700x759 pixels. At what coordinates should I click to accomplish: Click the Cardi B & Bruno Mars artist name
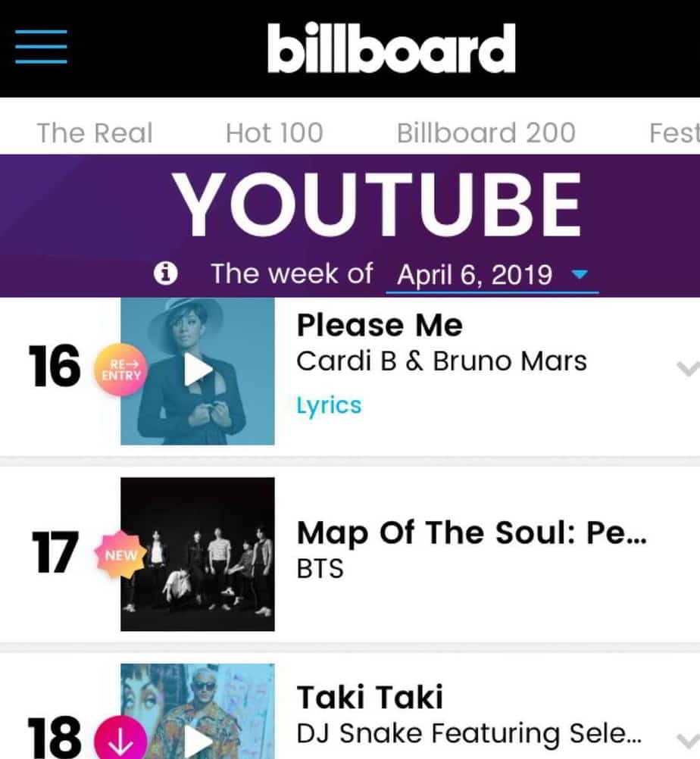coord(441,361)
